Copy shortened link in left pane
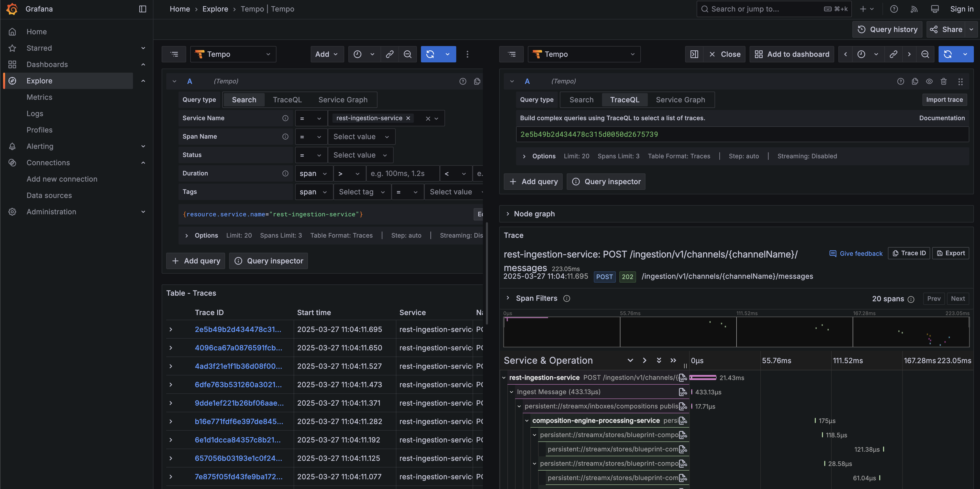This screenshot has height=489, width=980. (x=389, y=54)
